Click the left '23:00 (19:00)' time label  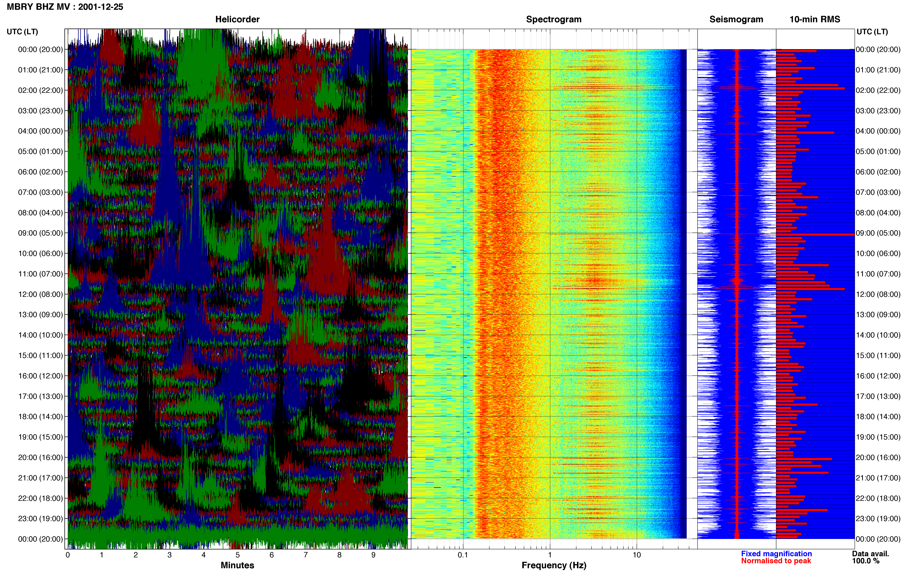pyautogui.click(x=41, y=518)
